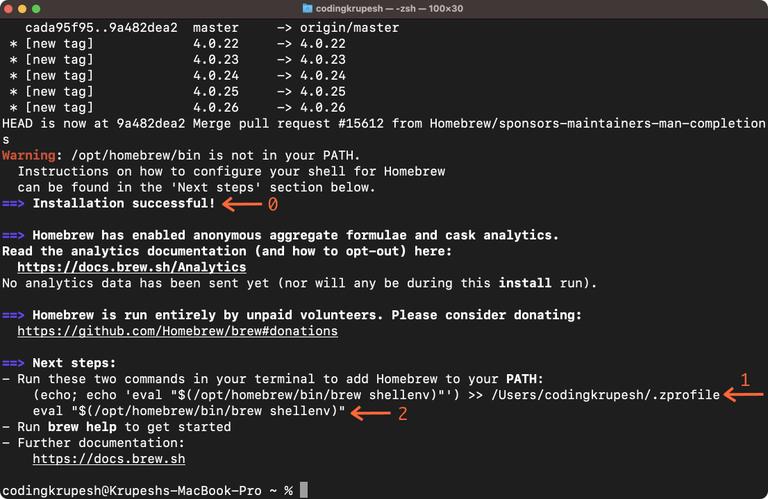This screenshot has height=499, width=768.
Task: Click the 'Homebrew is run entirely by unpaid volunteers' line
Action: pyautogui.click(x=292, y=315)
